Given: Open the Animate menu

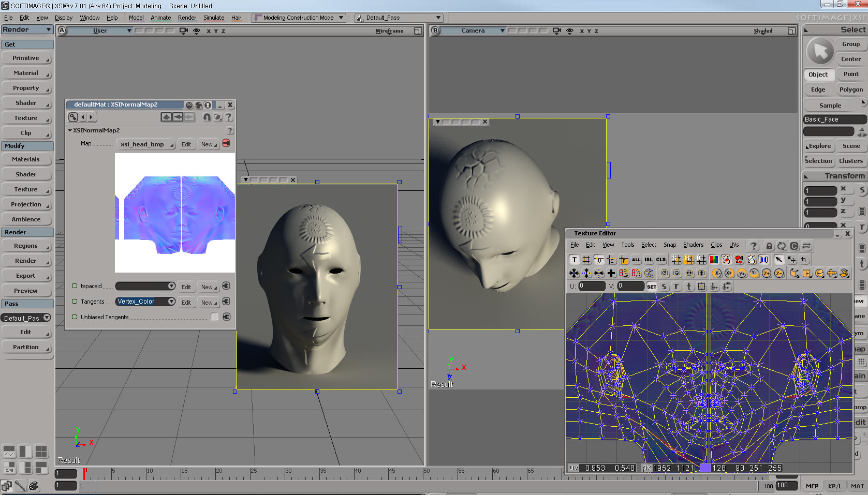Looking at the screenshot, I should [x=161, y=18].
